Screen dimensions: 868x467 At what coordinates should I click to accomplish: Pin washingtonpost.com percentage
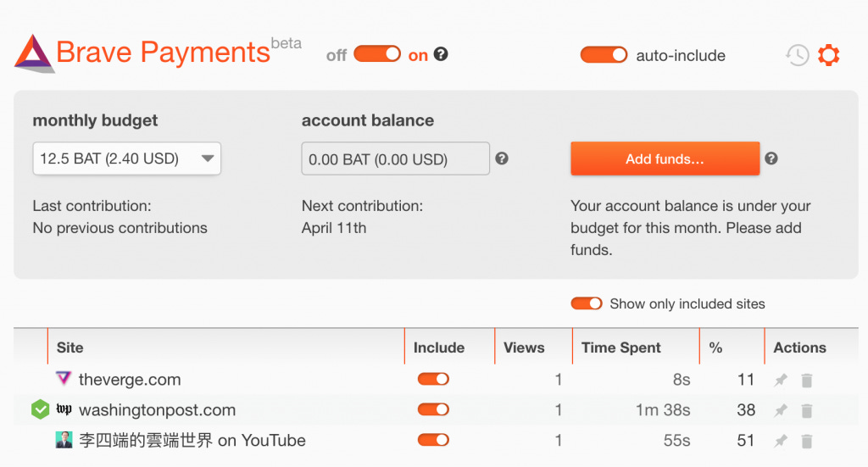781,410
